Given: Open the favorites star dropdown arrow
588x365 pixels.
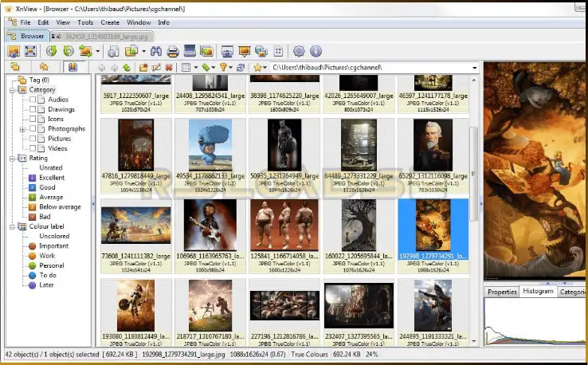Looking at the screenshot, I should (x=265, y=68).
